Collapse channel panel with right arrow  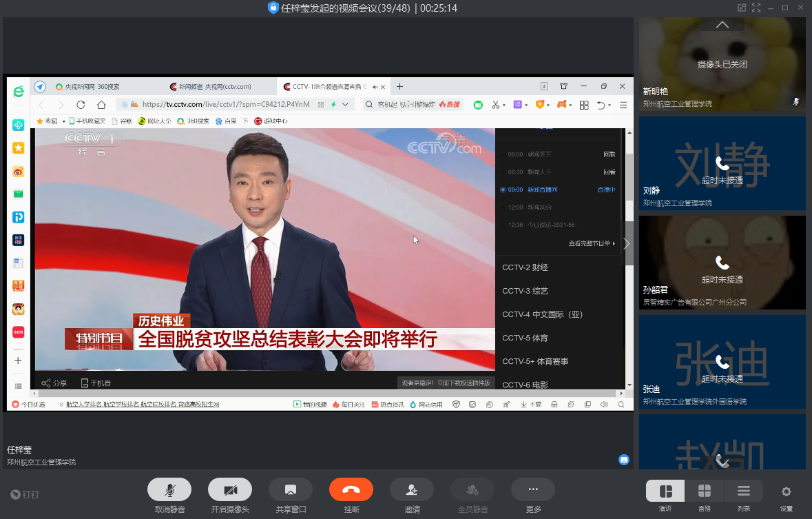[x=627, y=243]
